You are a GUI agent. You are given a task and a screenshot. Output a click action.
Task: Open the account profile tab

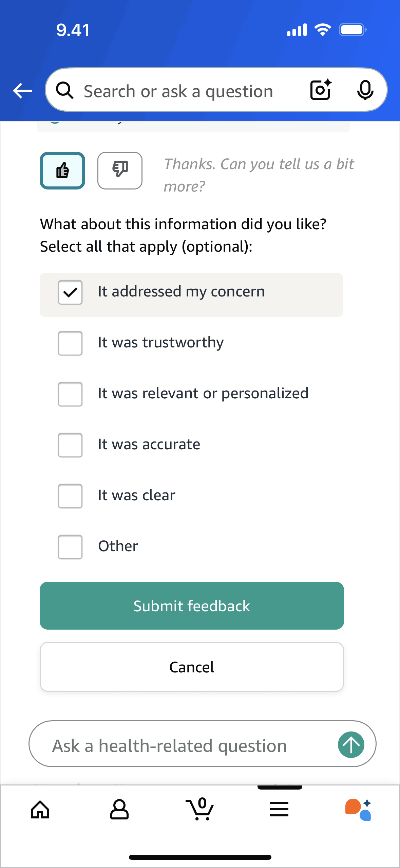click(119, 809)
